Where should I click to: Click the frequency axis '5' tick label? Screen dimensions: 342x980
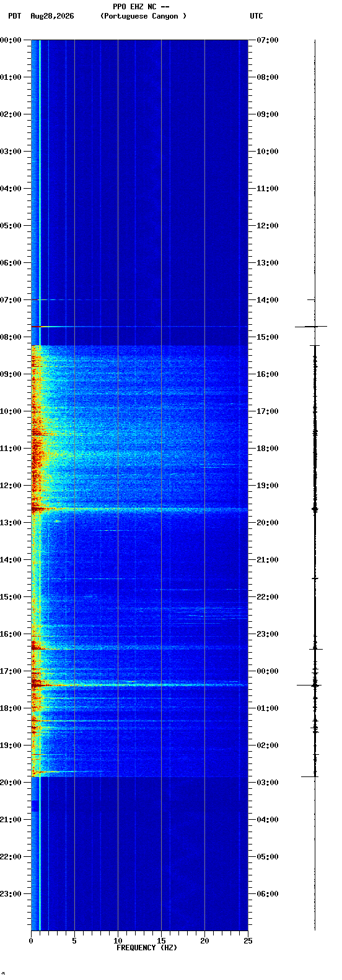click(74, 941)
